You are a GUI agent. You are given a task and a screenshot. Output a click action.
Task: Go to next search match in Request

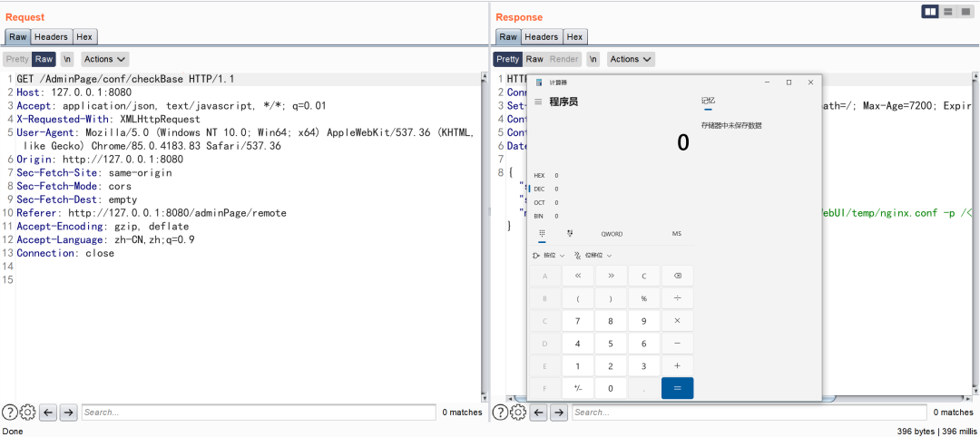pos(68,412)
